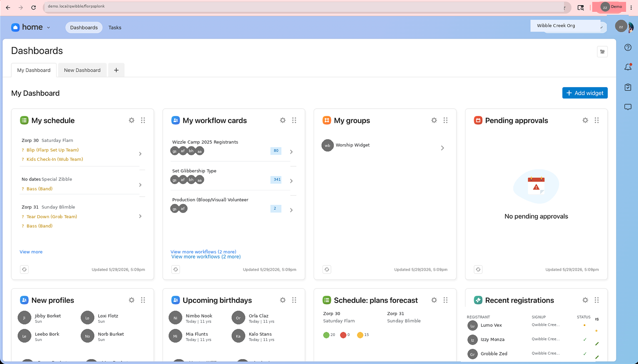Click the red 0 declined indicator
Screen dimensions: 638x364
[345, 335]
